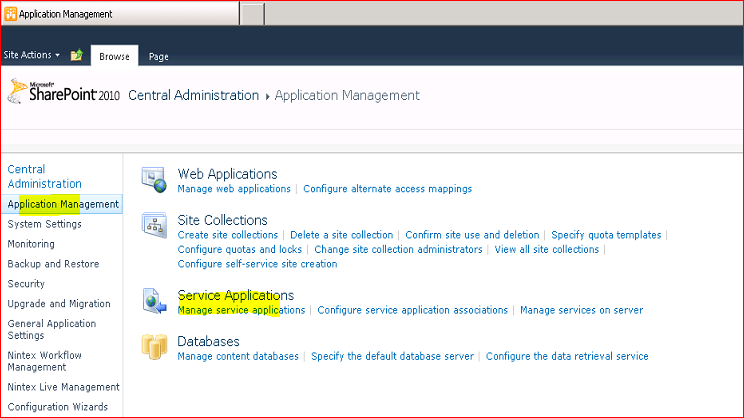Image resolution: width=744 pixels, height=418 pixels.
Task: Click the empty new browser tab
Action: tap(252, 13)
